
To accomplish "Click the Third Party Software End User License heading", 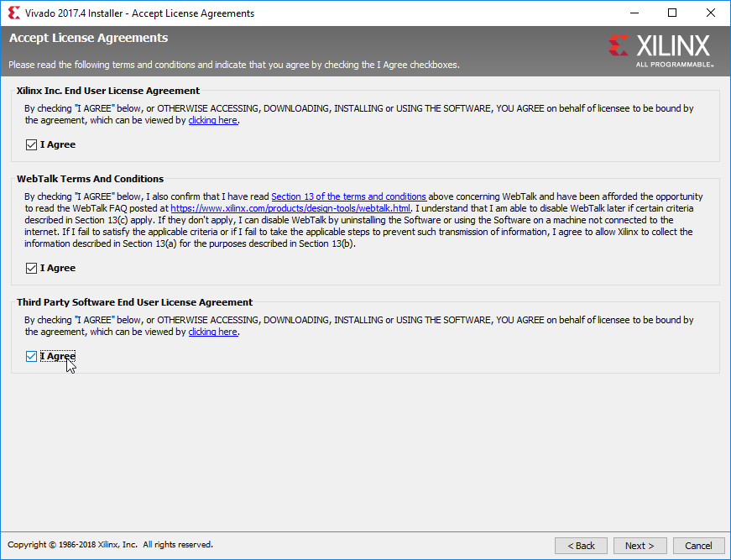I will (135, 302).
